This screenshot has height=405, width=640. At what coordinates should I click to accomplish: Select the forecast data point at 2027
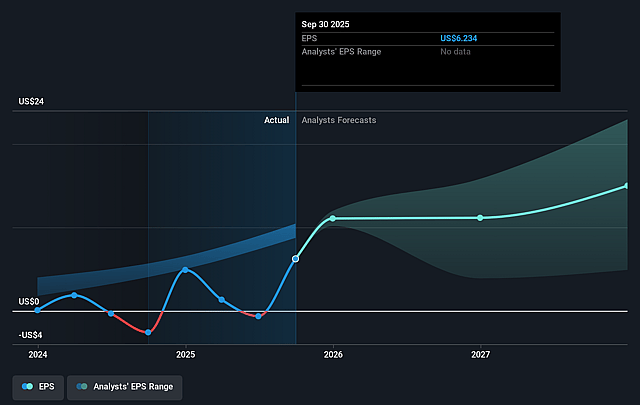click(x=480, y=218)
